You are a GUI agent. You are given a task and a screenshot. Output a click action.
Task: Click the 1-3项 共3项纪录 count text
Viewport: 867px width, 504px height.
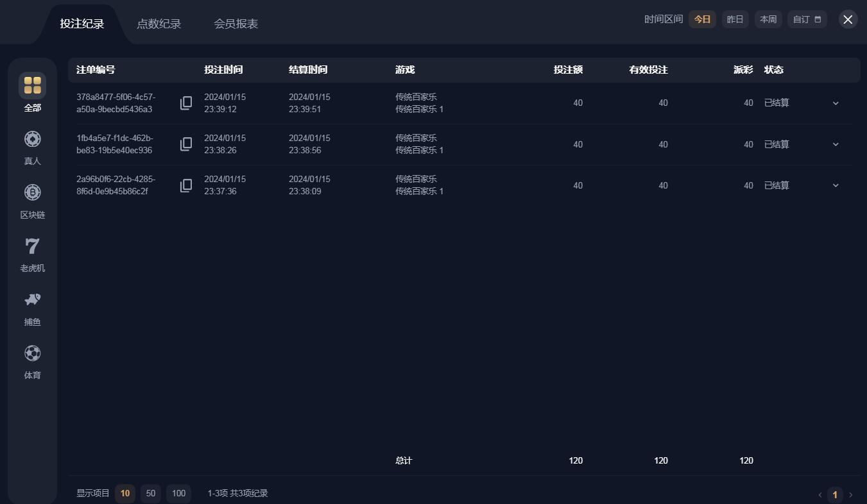click(x=237, y=493)
